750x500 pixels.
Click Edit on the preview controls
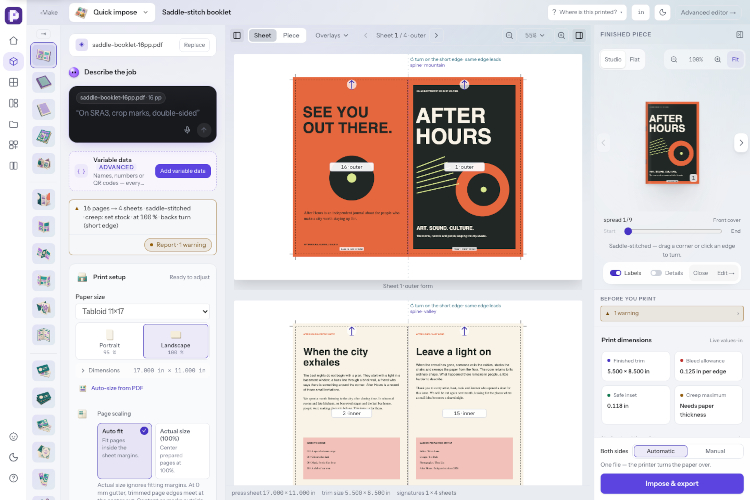coord(725,273)
